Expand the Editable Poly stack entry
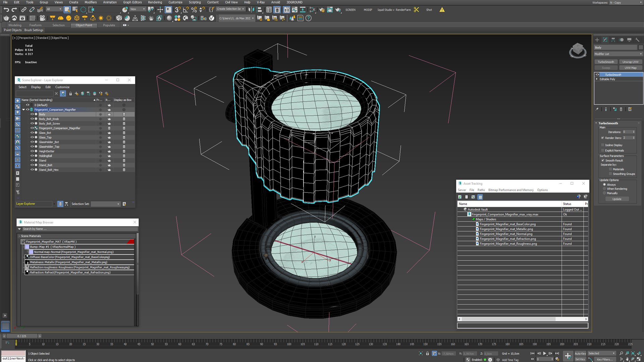Image resolution: width=644 pixels, height=362 pixels. (597, 79)
